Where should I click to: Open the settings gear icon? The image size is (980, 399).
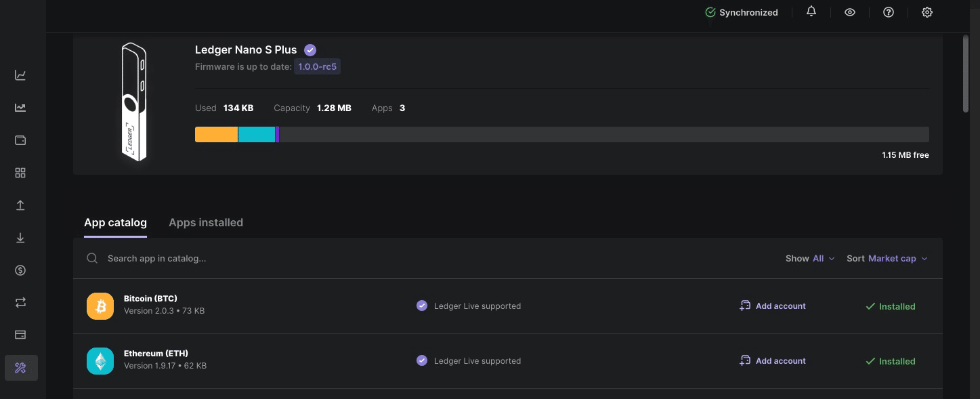927,12
